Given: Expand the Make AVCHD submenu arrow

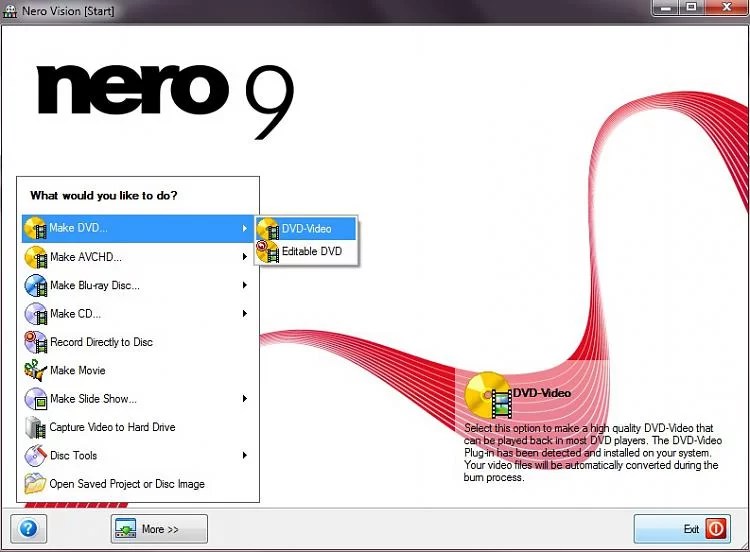Looking at the screenshot, I should (244, 257).
